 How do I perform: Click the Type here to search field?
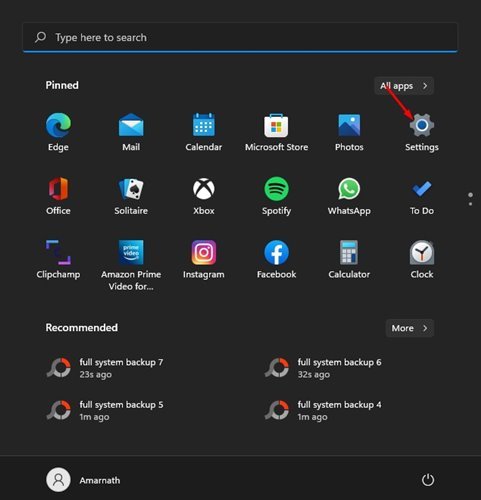pyautogui.click(x=240, y=37)
